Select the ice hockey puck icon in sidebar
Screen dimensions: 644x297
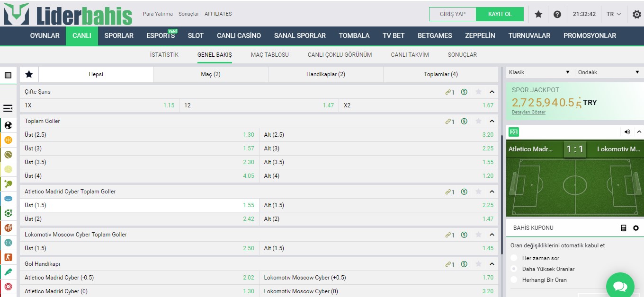(8, 199)
